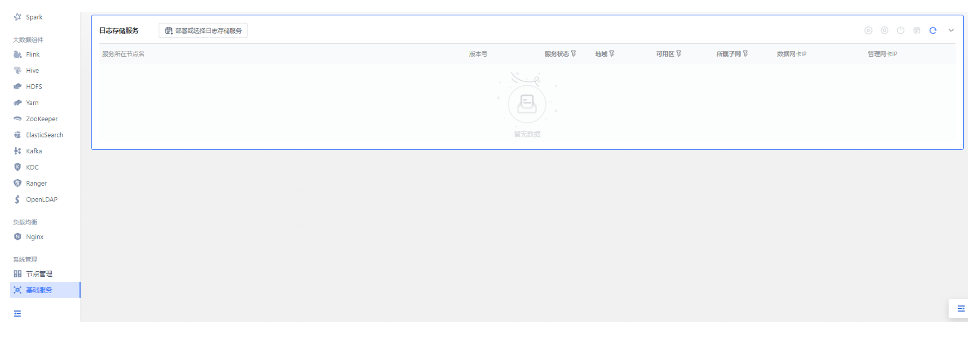Viewport: 980px width, 338px height.
Task: Click the 版本号 column header
Action: click(x=478, y=54)
